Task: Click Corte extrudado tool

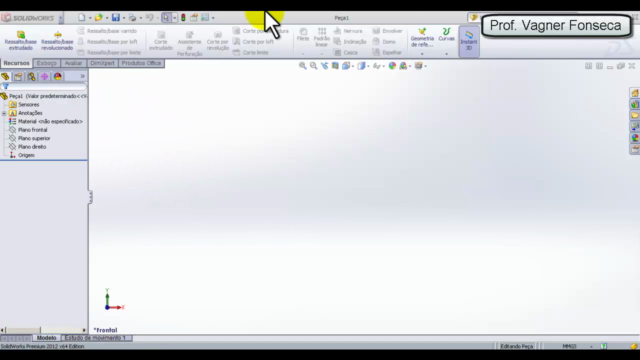Action: tap(161, 41)
